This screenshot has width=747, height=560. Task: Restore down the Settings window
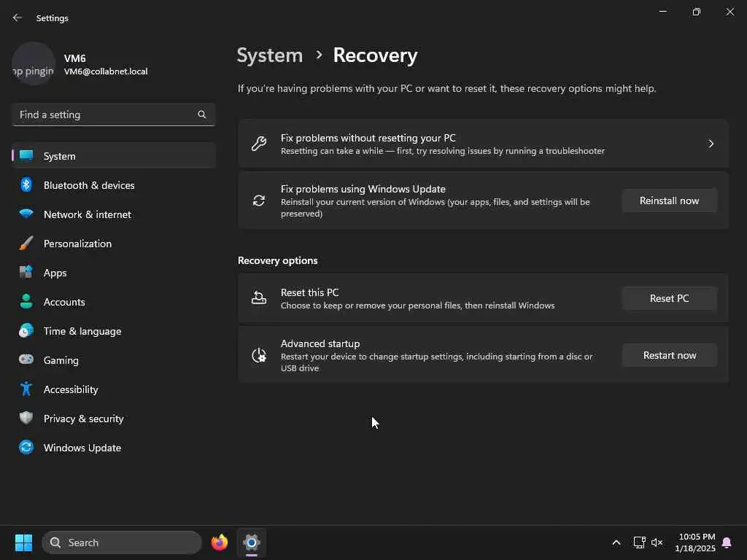[x=696, y=12]
